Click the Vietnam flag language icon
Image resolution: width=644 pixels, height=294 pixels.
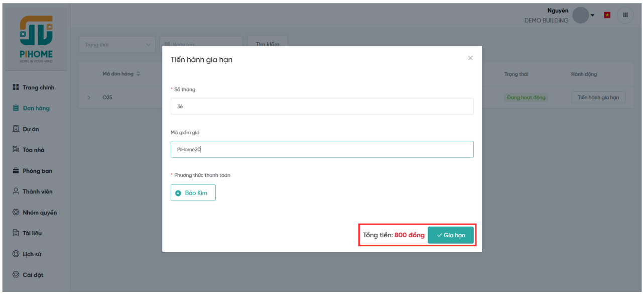click(x=607, y=15)
